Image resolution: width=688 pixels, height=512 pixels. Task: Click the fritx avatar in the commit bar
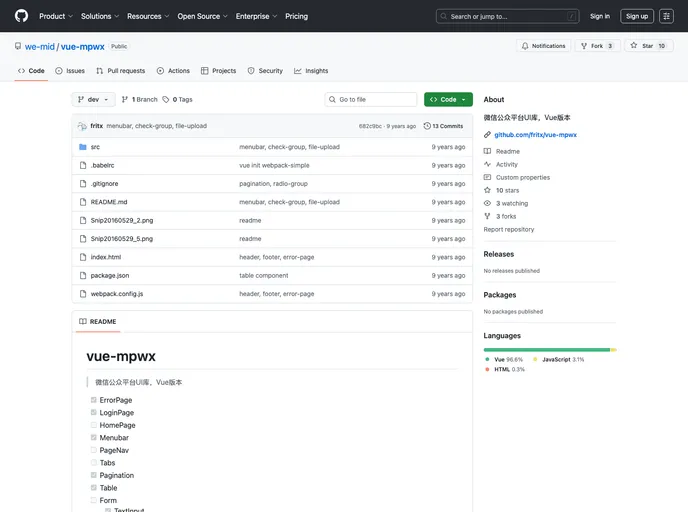(82, 126)
